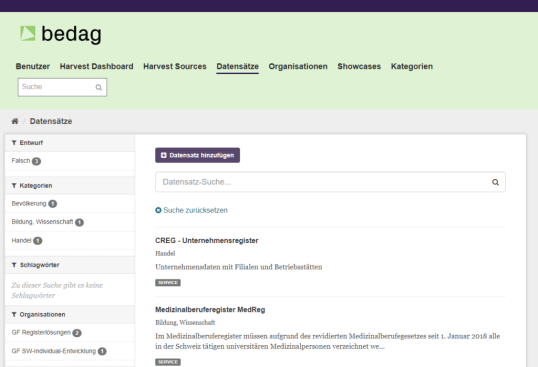
Task: Open CREG - Unternehmensregister dataset
Action: (207, 240)
